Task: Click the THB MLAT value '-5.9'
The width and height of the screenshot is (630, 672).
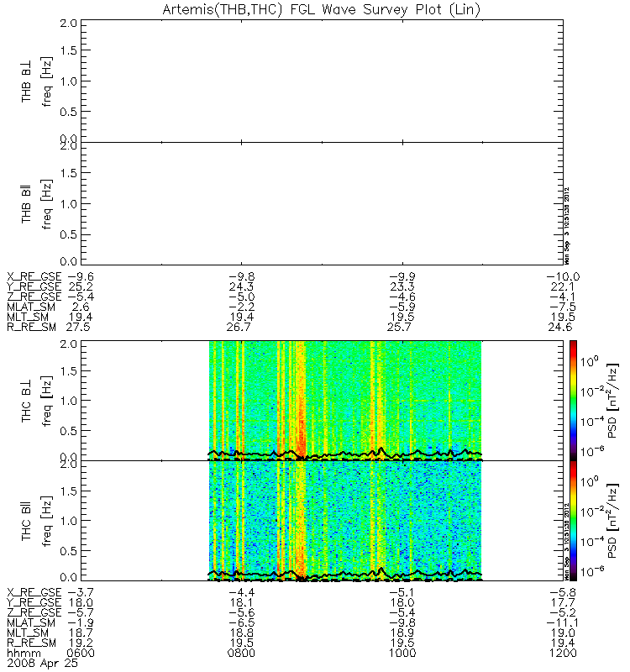Action: click(402, 307)
